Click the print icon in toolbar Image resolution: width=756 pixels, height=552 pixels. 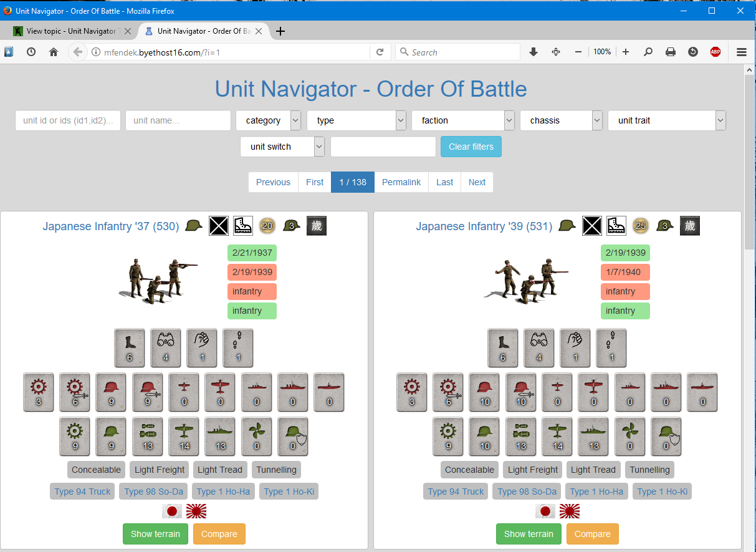671,52
